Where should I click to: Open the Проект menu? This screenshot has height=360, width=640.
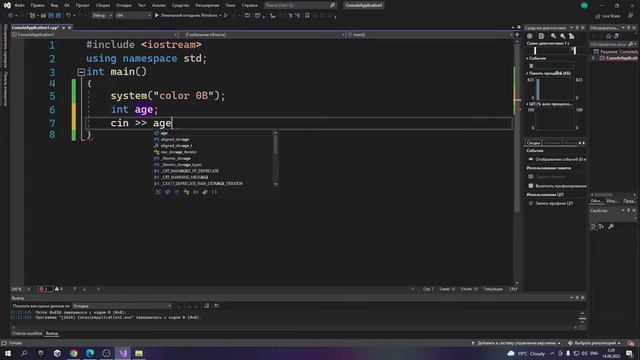(x=82, y=5)
